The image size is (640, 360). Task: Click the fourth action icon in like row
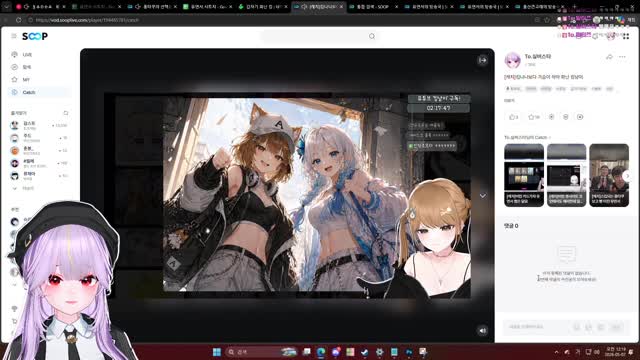point(566,117)
